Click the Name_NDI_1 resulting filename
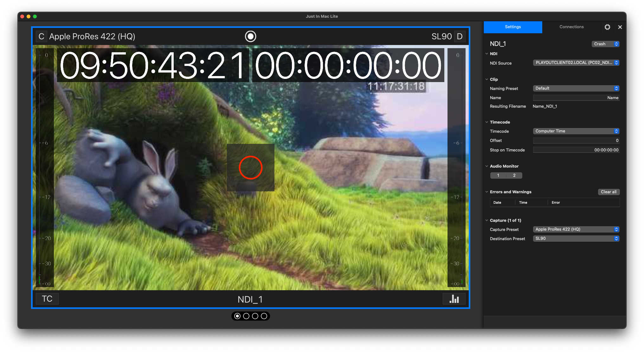Viewport: 644px width, 352px height. [x=545, y=106]
